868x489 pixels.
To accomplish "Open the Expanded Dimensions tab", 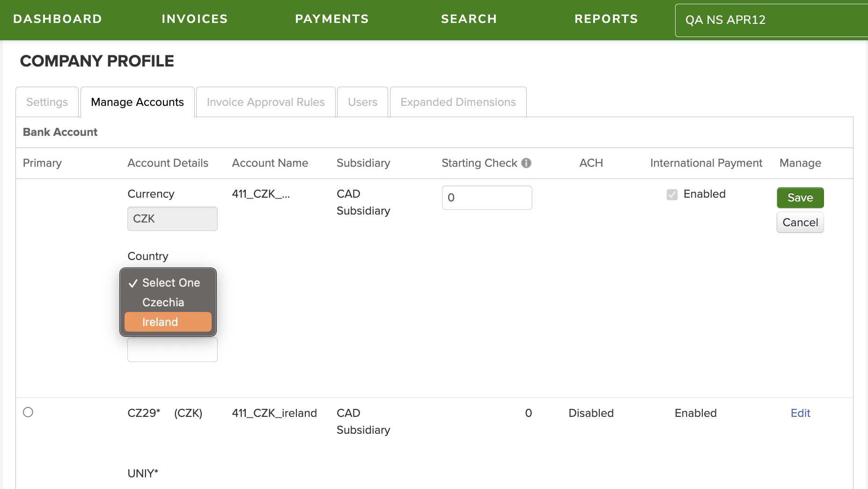I will pos(458,102).
